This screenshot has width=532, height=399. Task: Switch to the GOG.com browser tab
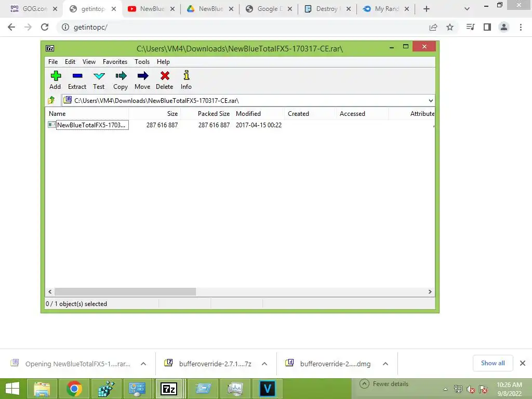[34, 9]
